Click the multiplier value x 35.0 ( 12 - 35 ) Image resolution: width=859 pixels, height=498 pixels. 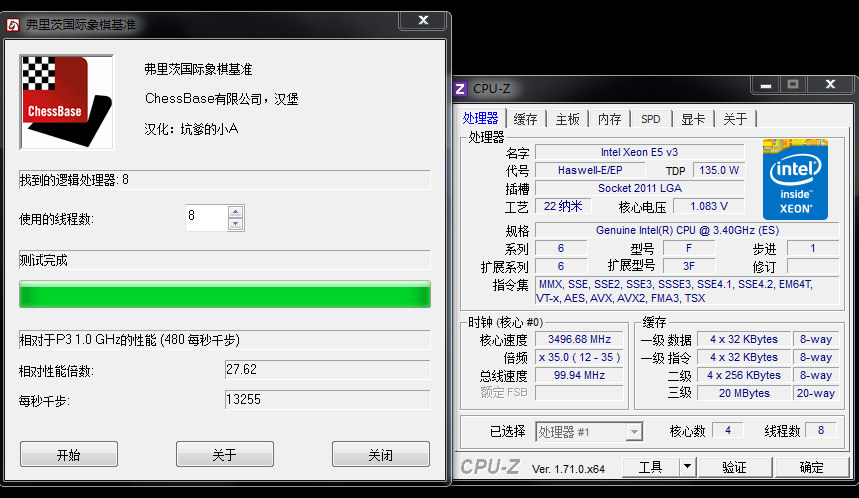click(579, 357)
